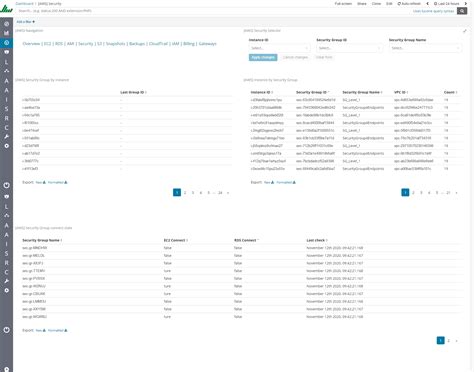Open Overview in AWS navigation
Screen dimensions: 474x372
(31, 44)
